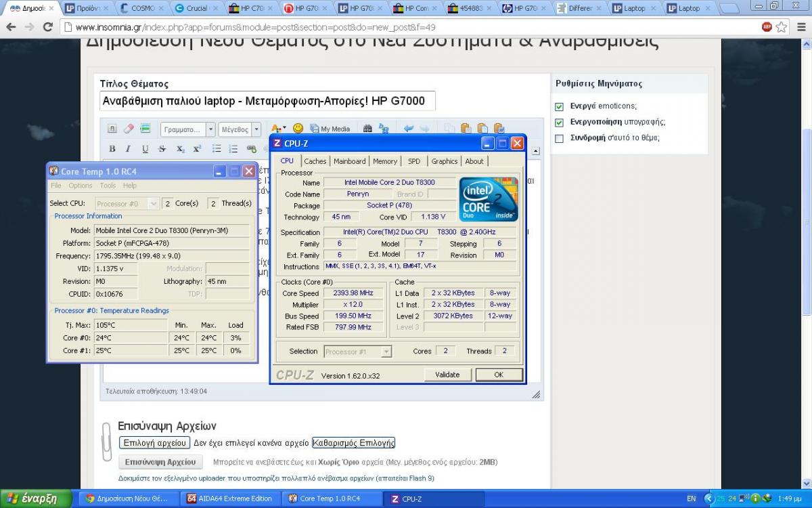
Task: Click OK in the CPU-Z window
Action: tap(499, 375)
